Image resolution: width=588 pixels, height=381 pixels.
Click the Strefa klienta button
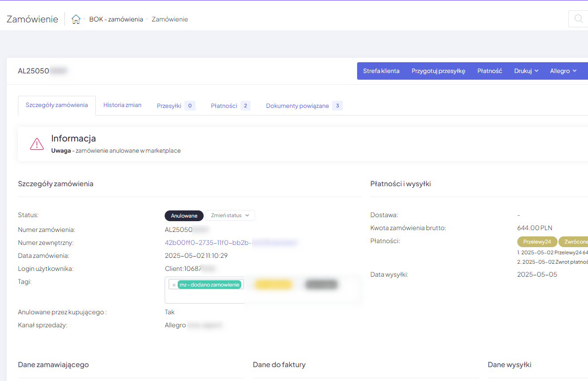[381, 71]
